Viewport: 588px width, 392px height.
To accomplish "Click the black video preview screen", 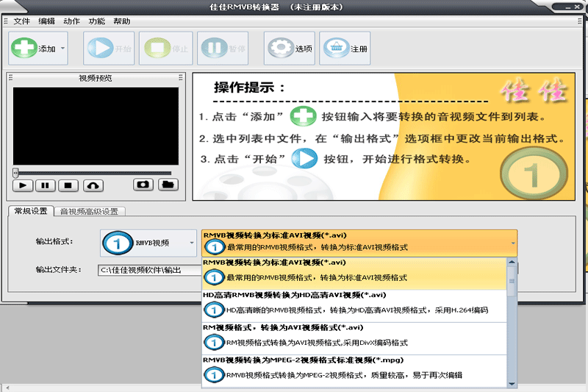I will click(x=96, y=126).
